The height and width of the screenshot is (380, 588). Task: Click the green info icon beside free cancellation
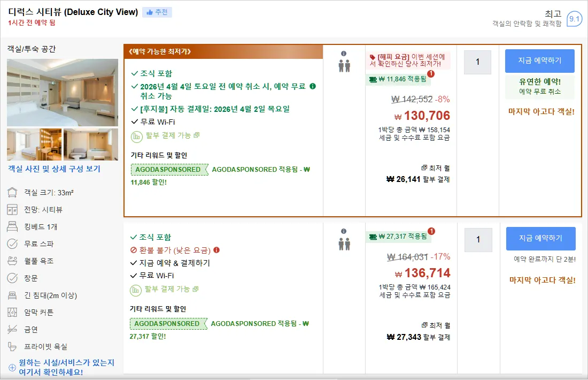coord(313,86)
